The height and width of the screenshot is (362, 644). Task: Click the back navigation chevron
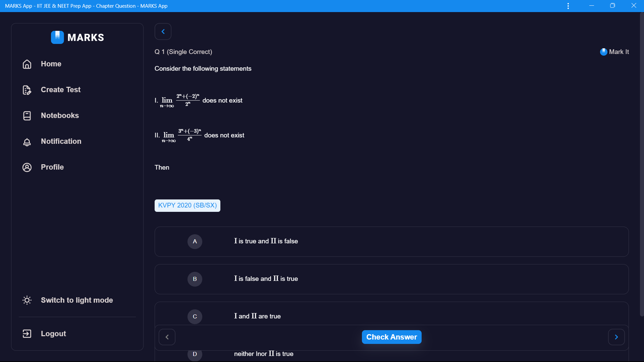(163, 32)
